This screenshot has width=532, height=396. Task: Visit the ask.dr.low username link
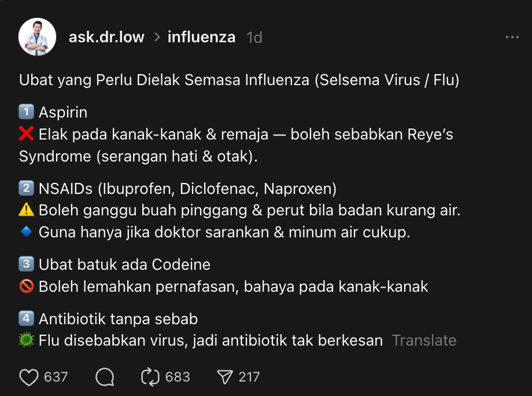pos(106,38)
